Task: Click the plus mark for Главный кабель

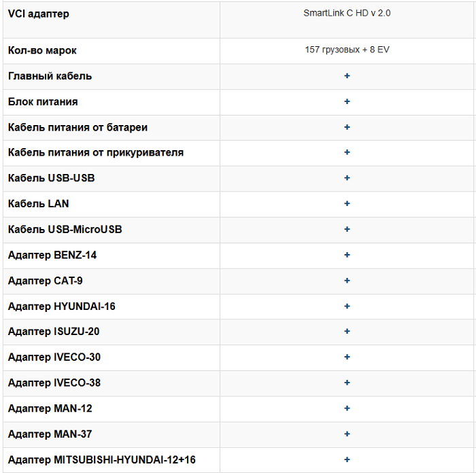Action: click(347, 76)
